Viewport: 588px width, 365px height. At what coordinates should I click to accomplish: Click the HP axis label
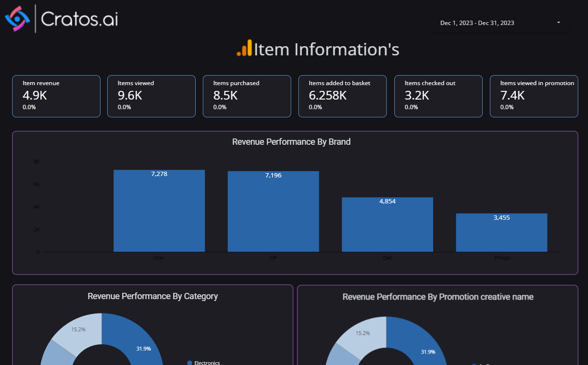(273, 258)
